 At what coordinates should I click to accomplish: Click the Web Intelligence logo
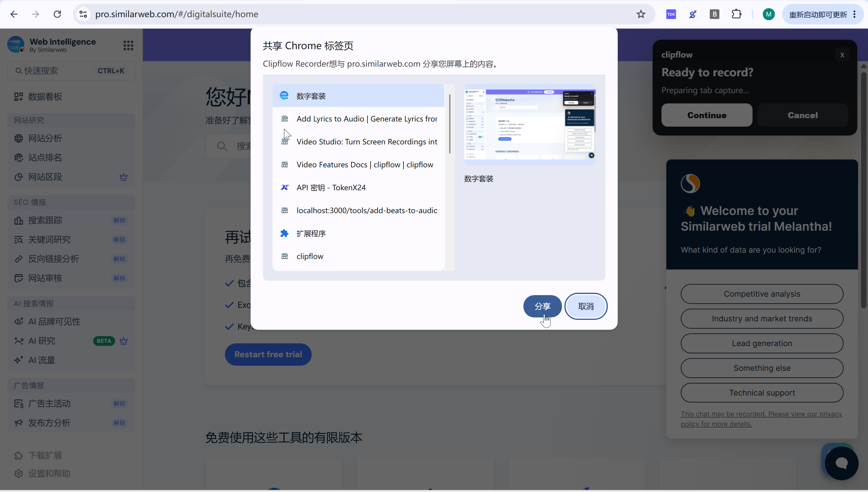(x=16, y=45)
